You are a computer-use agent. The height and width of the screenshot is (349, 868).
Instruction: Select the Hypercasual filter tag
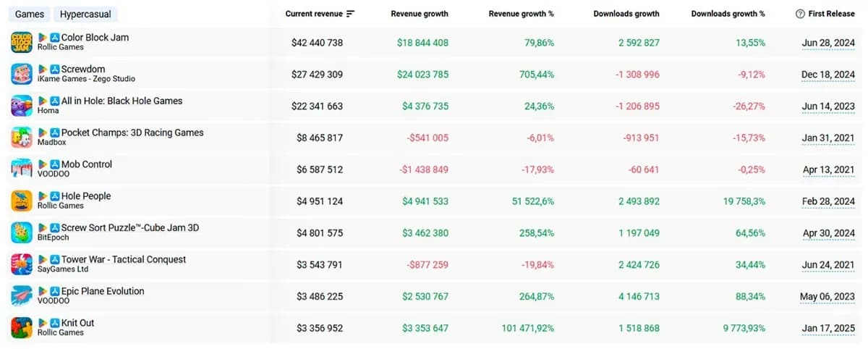[x=85, y=14]
